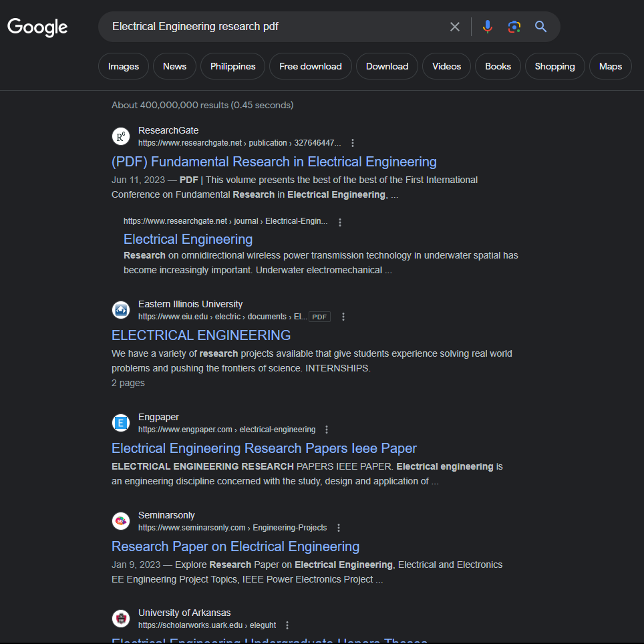Click the 'Eastern Illinois University' site name
The image size is (644, 644).
(x=190, y=304)
